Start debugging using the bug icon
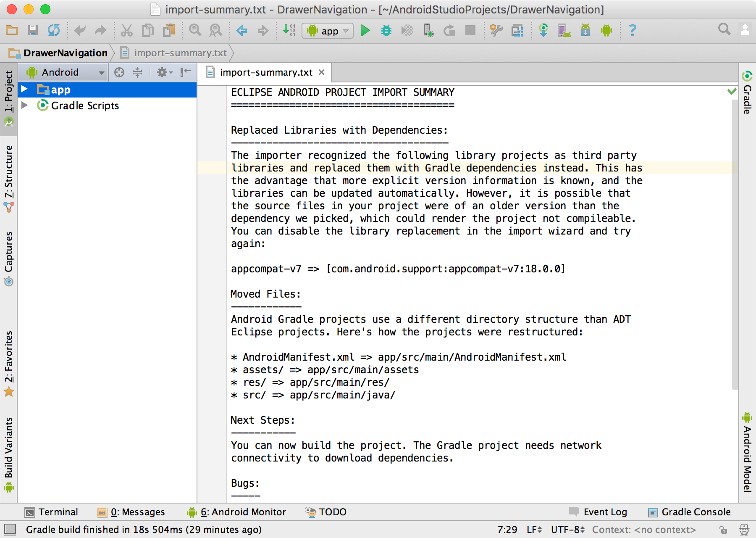The width and height of the screenshot is (756, 538). coord(386,30)
